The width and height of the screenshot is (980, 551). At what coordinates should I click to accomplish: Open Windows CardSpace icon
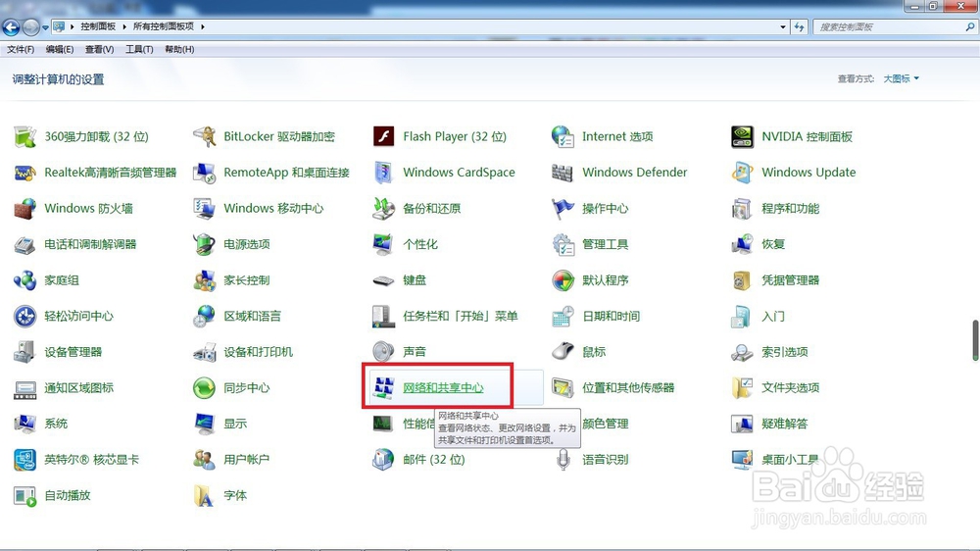383,173
